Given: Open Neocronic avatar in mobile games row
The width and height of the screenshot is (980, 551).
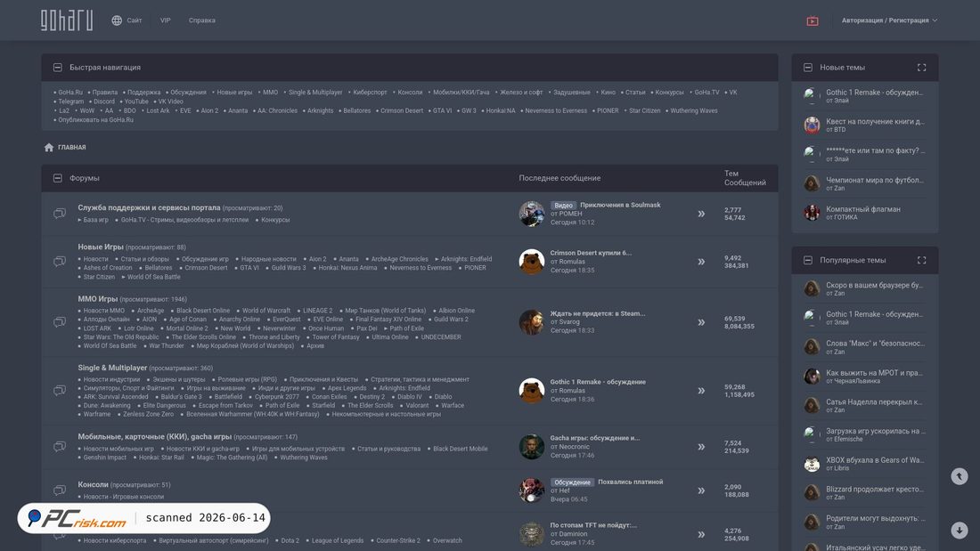Looking at the screenshot, I should (x=531, y=447).
